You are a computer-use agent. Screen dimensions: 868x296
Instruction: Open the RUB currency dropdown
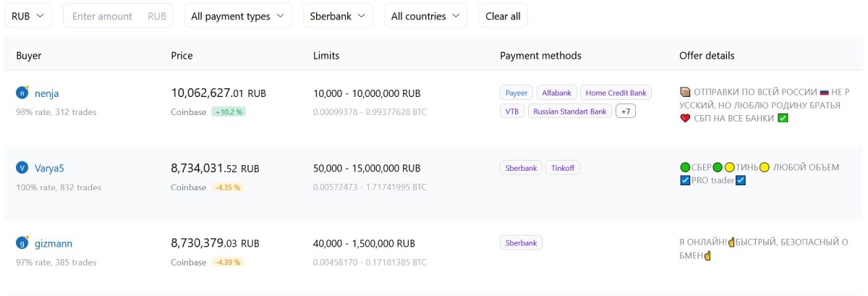(x=28, y=16)
